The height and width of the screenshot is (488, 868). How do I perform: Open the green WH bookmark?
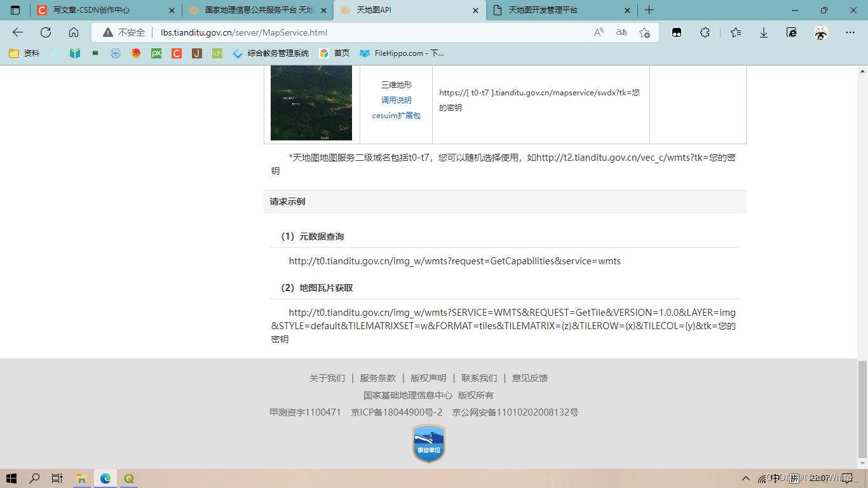217,53
